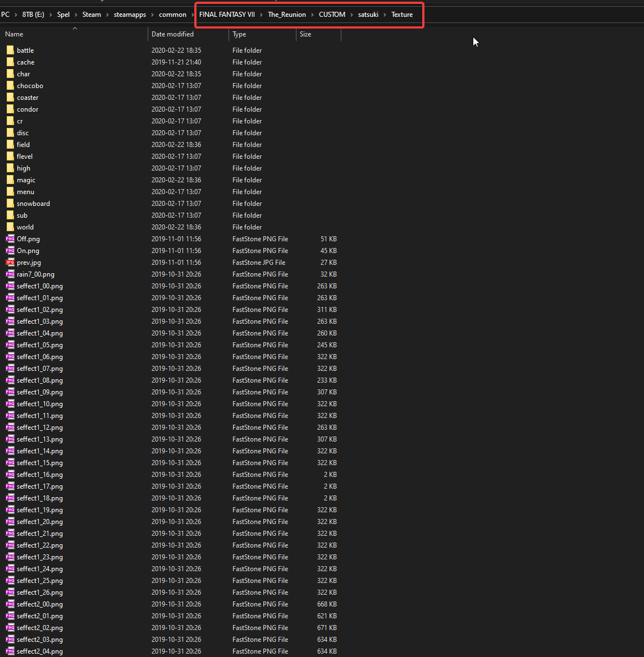Click the On.png file icon
This screenshot has height=657, width=644.
10,251
